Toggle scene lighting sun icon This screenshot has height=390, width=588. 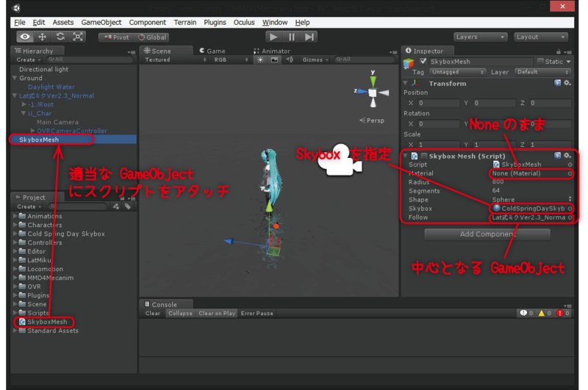(260, 59)
